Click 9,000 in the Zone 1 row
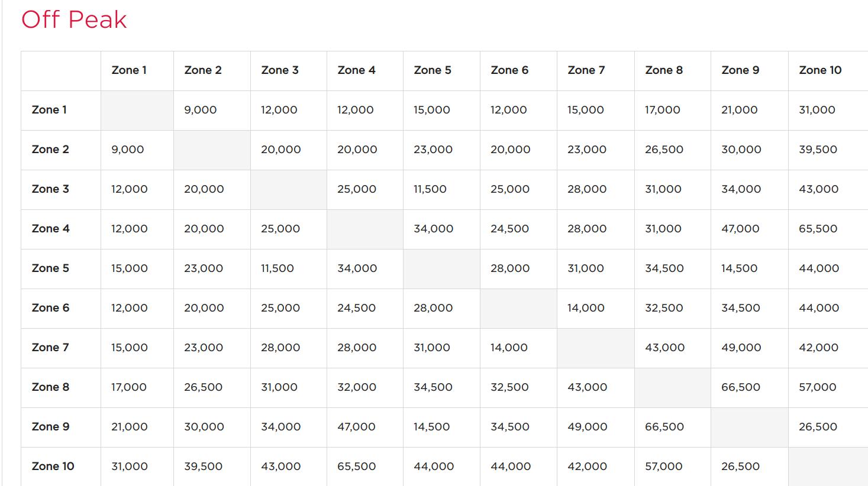This screenshot has width=868, height=486. (201, 110)
